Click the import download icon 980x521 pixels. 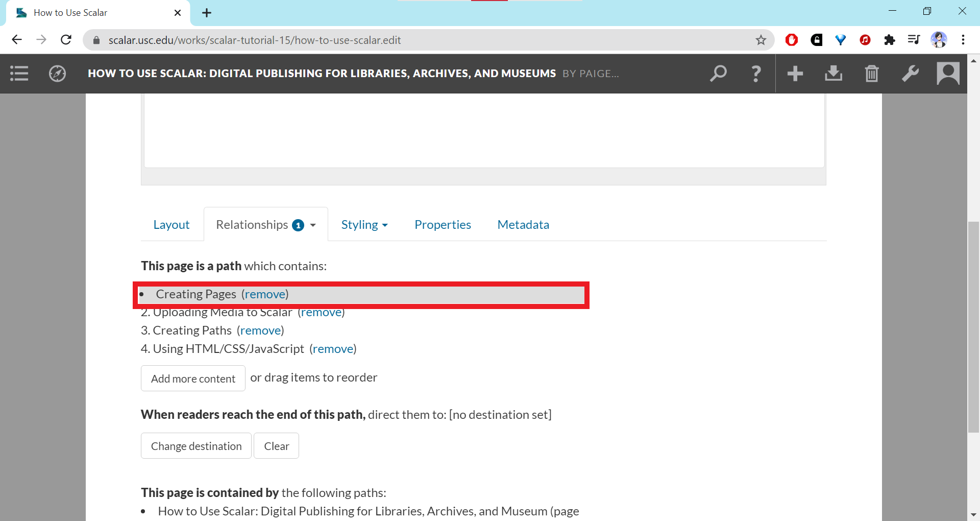coord(833,74)
